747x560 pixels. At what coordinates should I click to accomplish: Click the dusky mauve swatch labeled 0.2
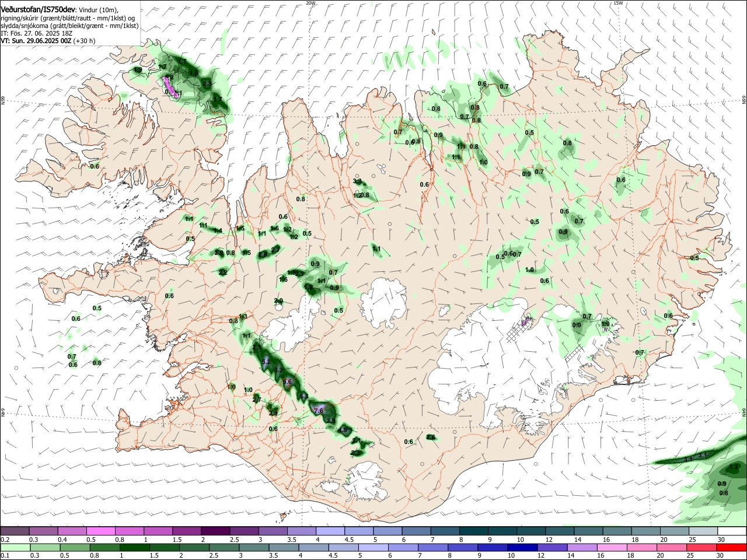(x=15, y=531)
